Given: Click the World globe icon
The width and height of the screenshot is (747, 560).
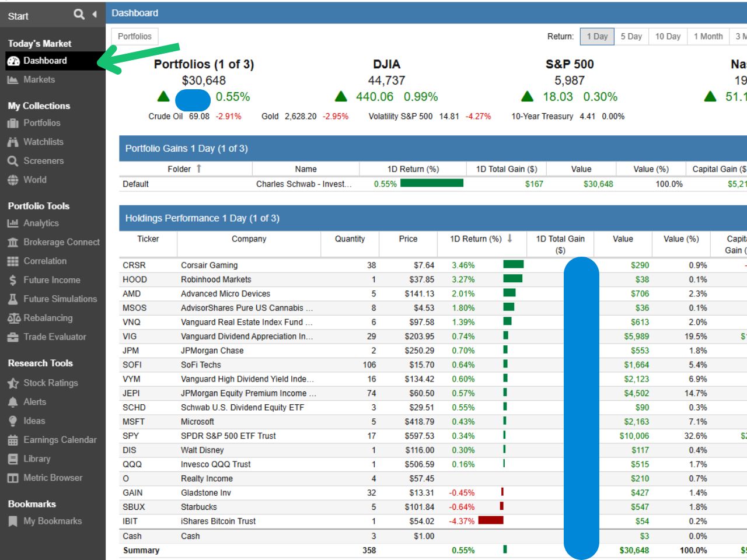Looking at the screenshot, I should pyautogui.click(x=13, y=180).
